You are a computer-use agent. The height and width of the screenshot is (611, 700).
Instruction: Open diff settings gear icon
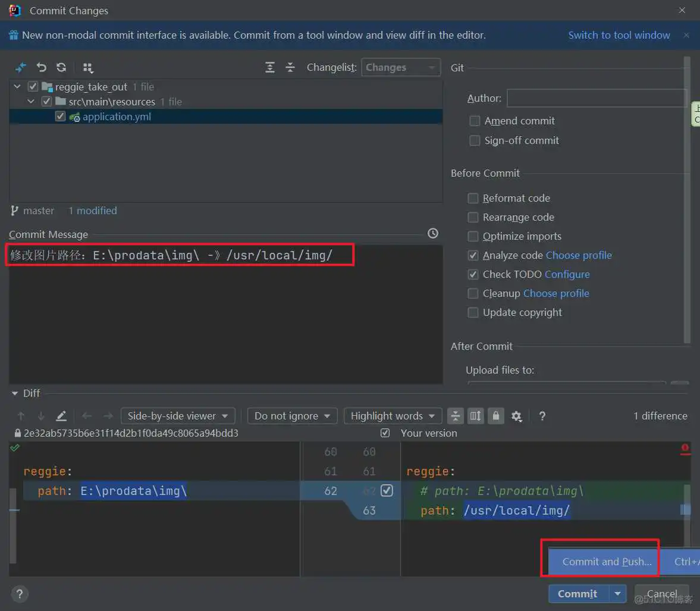516,416
